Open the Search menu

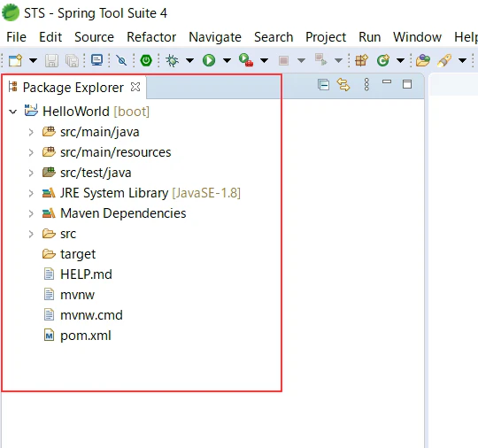tap(274, 37)
